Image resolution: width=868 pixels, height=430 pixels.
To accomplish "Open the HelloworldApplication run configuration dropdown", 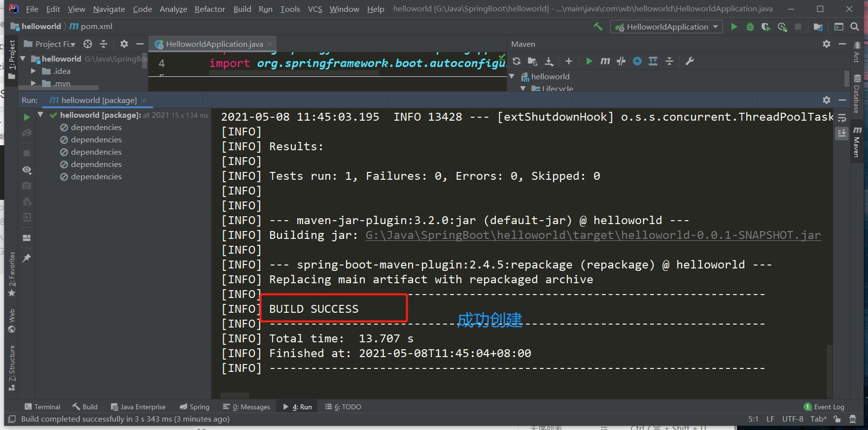I will click(666, 27).
